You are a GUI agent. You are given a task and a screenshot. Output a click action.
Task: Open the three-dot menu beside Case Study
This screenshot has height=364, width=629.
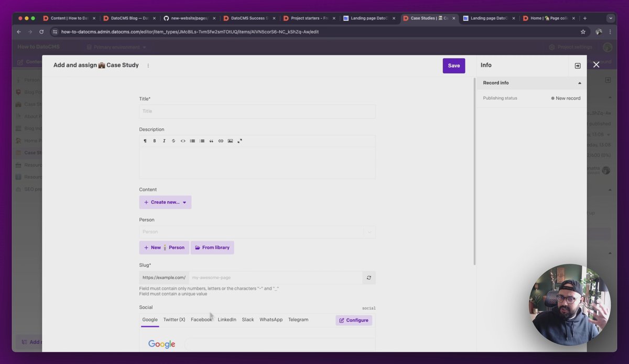point(148,65)
